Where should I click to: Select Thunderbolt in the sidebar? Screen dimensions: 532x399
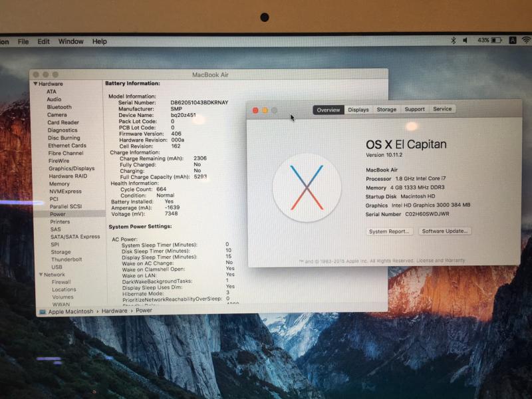click(66, 259)
